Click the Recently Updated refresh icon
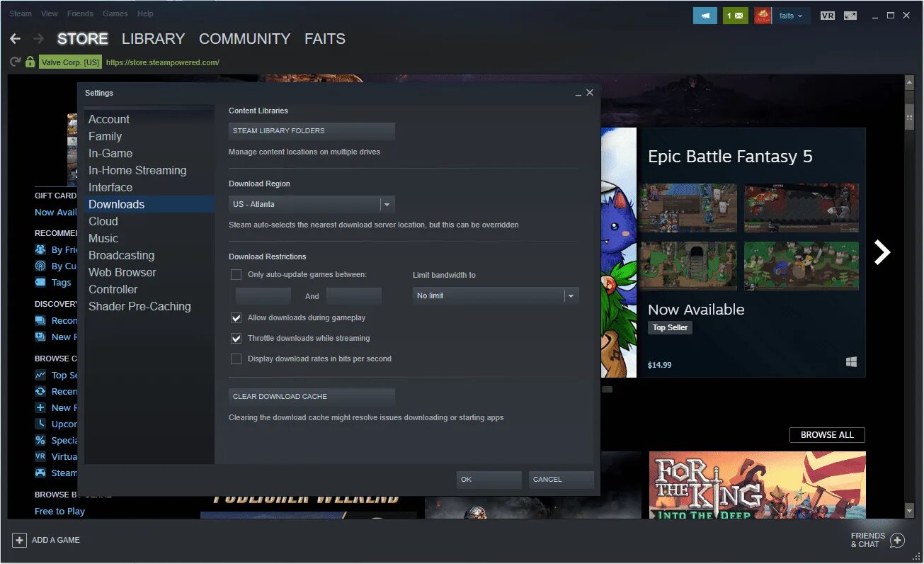Viewport: 924px width, 564px height. [40, 391]
